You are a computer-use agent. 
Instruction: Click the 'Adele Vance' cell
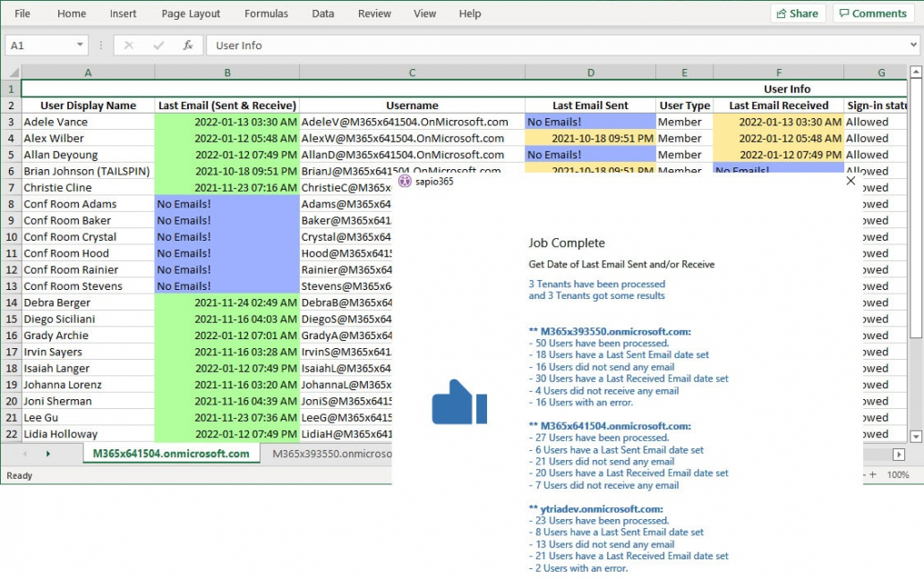click(x=88, y=122)
